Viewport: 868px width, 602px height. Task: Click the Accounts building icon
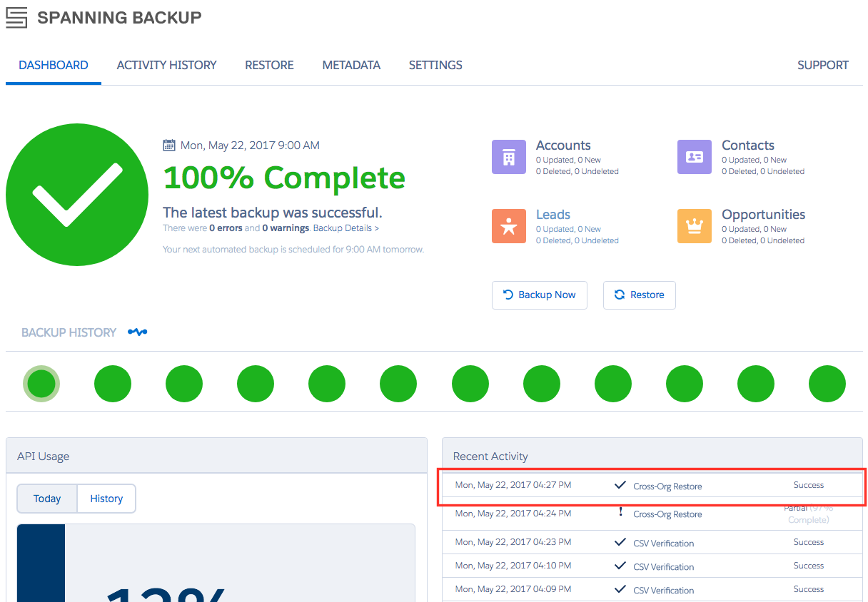coord(509,157)
